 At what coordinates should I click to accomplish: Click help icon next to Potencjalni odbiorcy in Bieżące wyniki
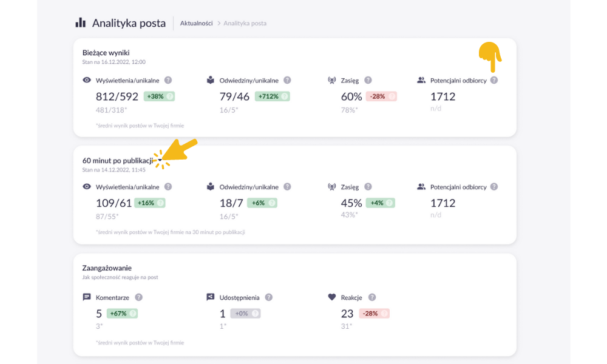point(494,81)
